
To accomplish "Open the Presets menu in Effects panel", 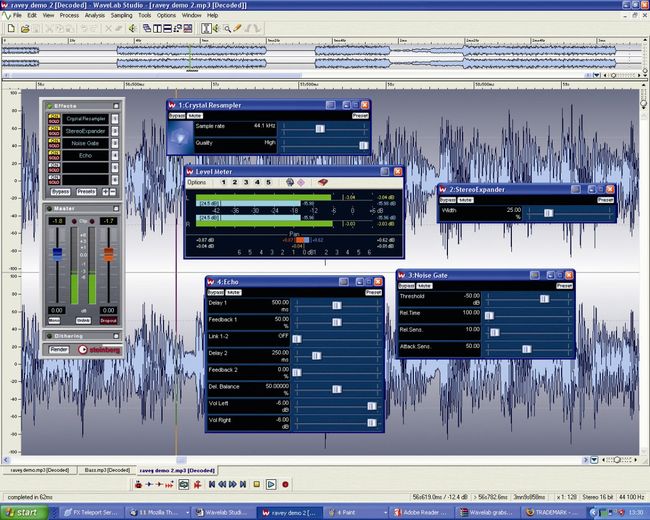I will pyautogui.click(x=86, y=191).
